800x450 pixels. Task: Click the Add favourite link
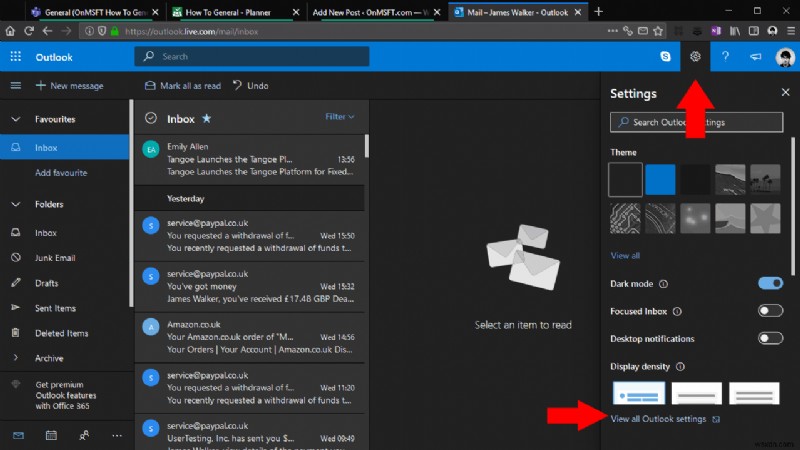pos(61,172)
